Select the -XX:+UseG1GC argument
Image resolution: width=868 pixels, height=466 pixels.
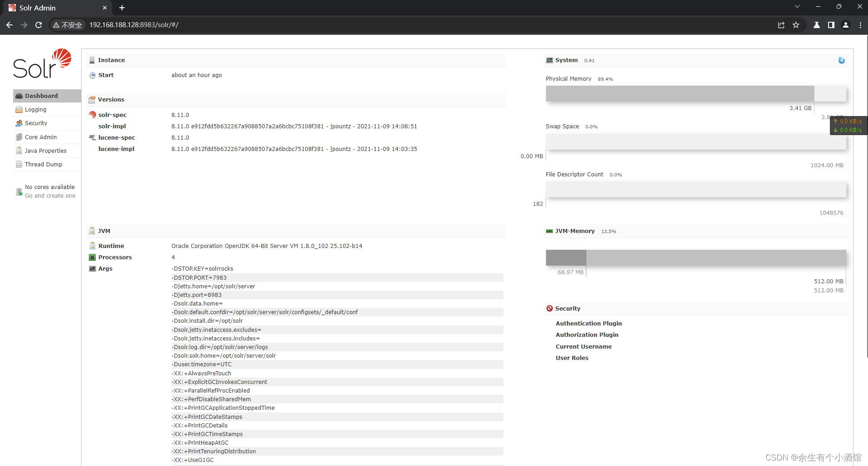[x=193, y=460]
